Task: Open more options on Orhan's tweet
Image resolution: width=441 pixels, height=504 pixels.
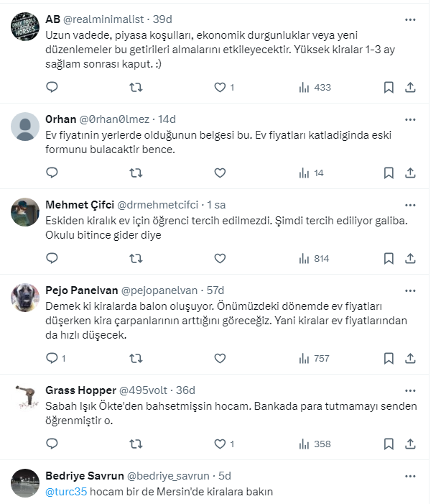Action: point(410,119)
